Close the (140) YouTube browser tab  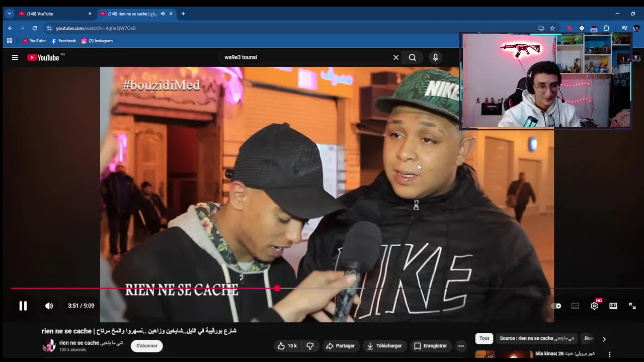coord(90,14)
